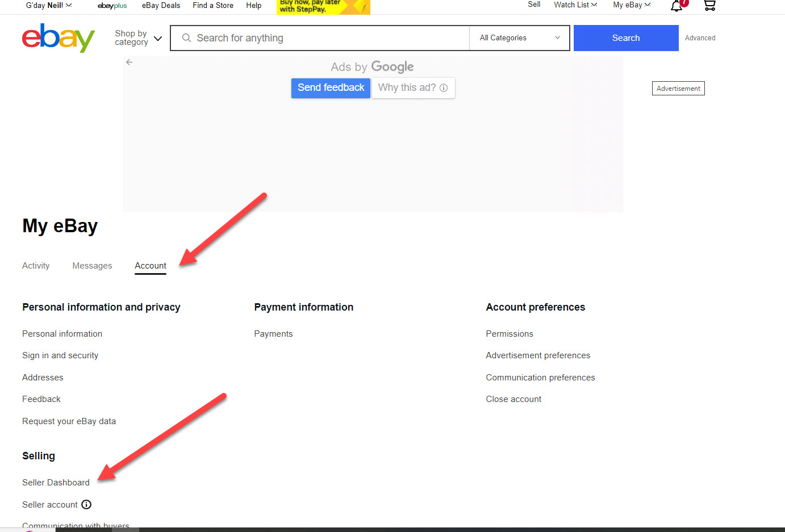785x532 pixels.
Task: Click the Why this ad? button
Action: pos(413,88)
